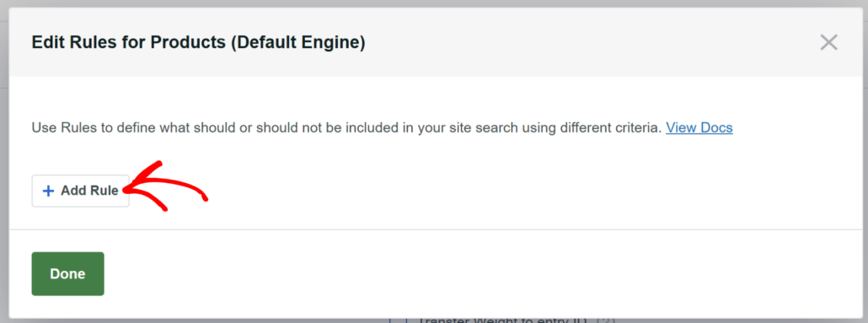868x323 pixels.
Task: Click the Add Rule button
Action: 80,191
